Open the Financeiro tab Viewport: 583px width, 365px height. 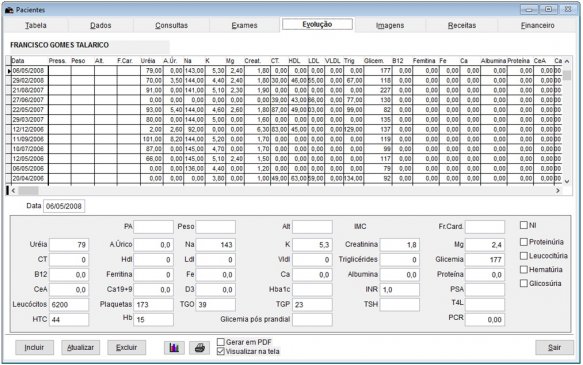click(538, 25)
